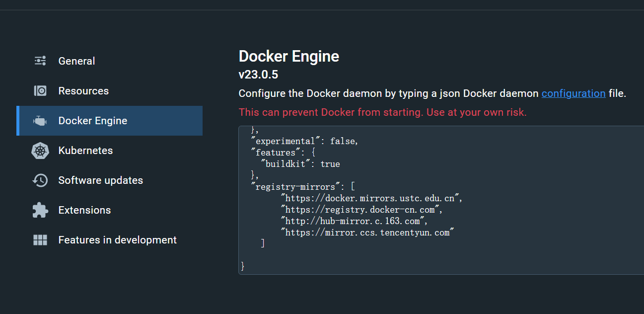The image size is (644, 314).
Task: Click the Docker Engine page heading
Action: 289,56
